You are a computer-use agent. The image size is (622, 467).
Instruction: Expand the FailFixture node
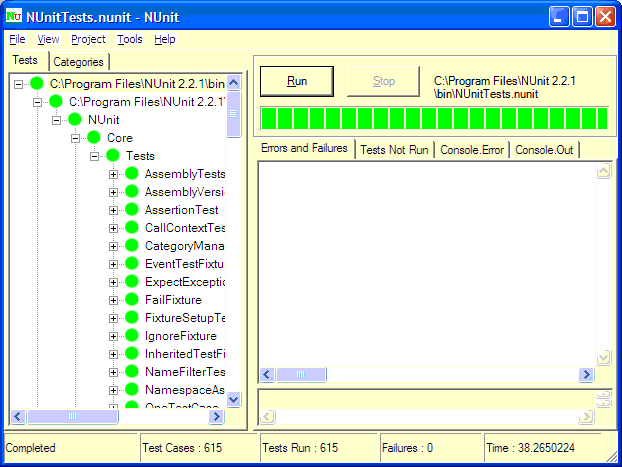tap(113, 300)
